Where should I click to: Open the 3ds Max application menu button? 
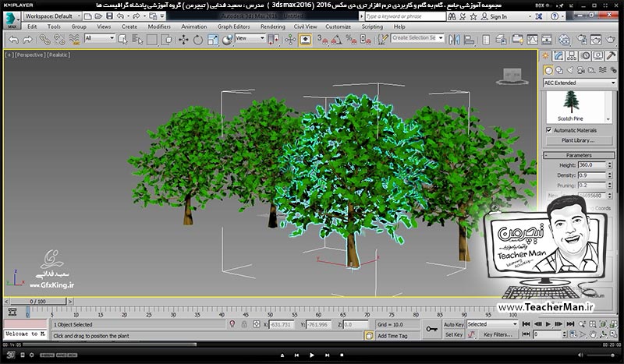coord(12,20)
